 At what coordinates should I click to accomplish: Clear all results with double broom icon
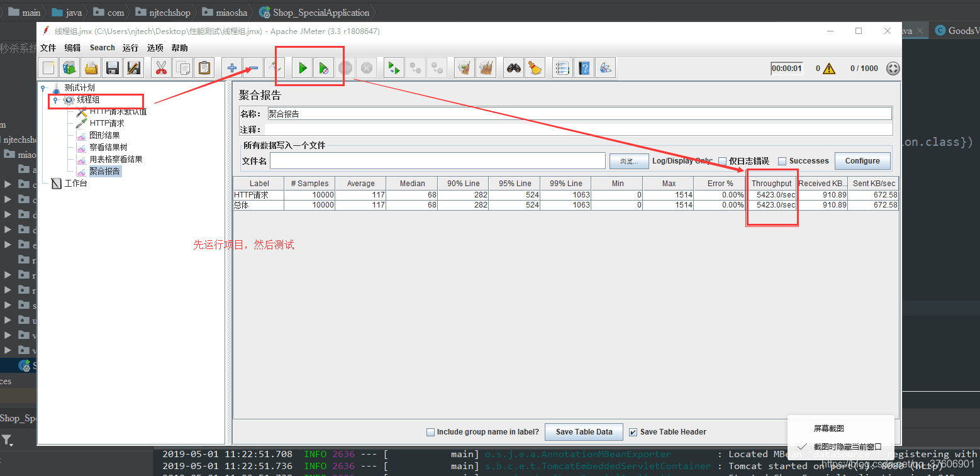[486, 68]
